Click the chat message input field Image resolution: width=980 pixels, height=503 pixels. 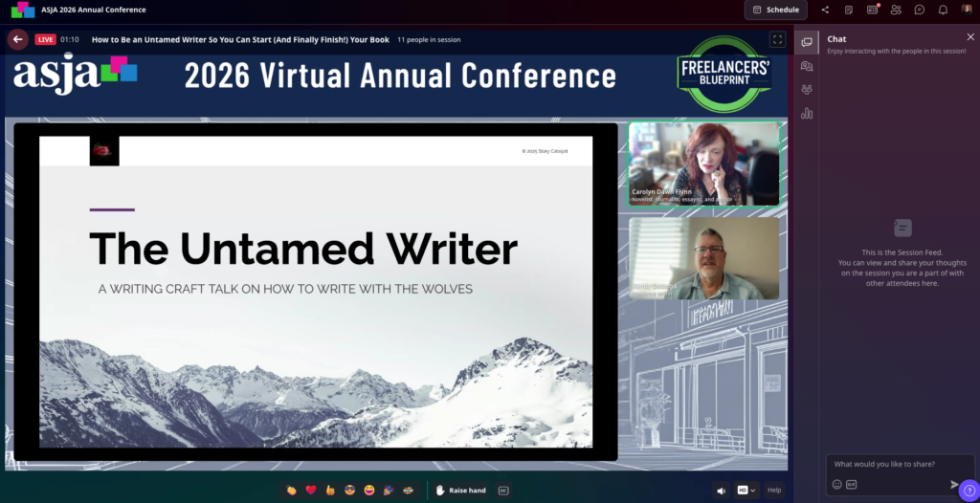tap(900, 464)
